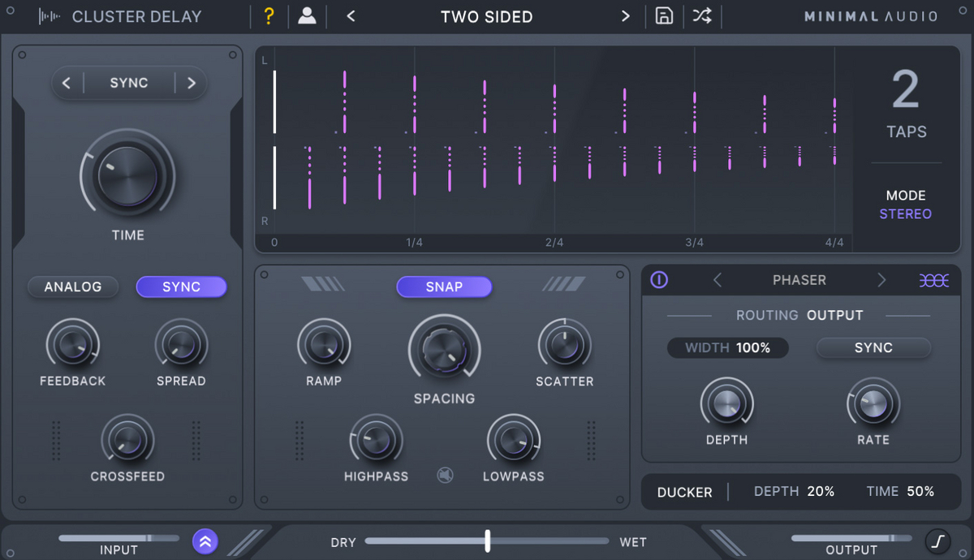Click the 2/4 marker on the tap timeline
974x560 pixels.
[554, 243]
